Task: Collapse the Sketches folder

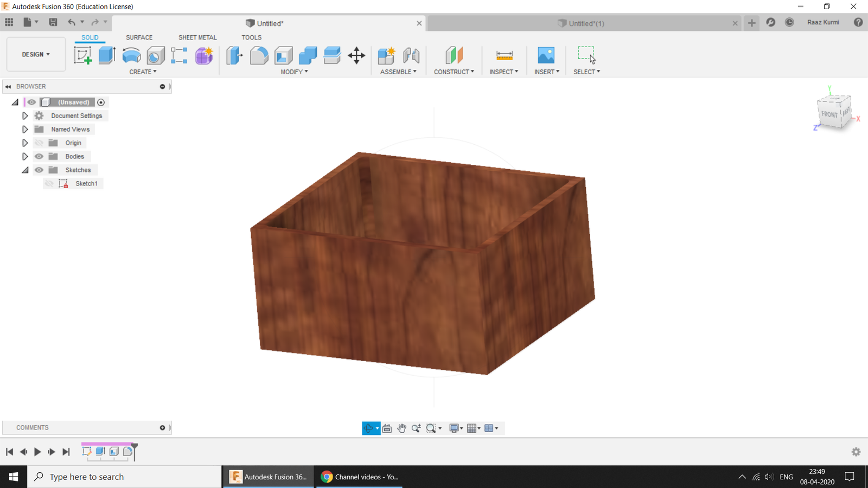Action: (x=25, y=170)
